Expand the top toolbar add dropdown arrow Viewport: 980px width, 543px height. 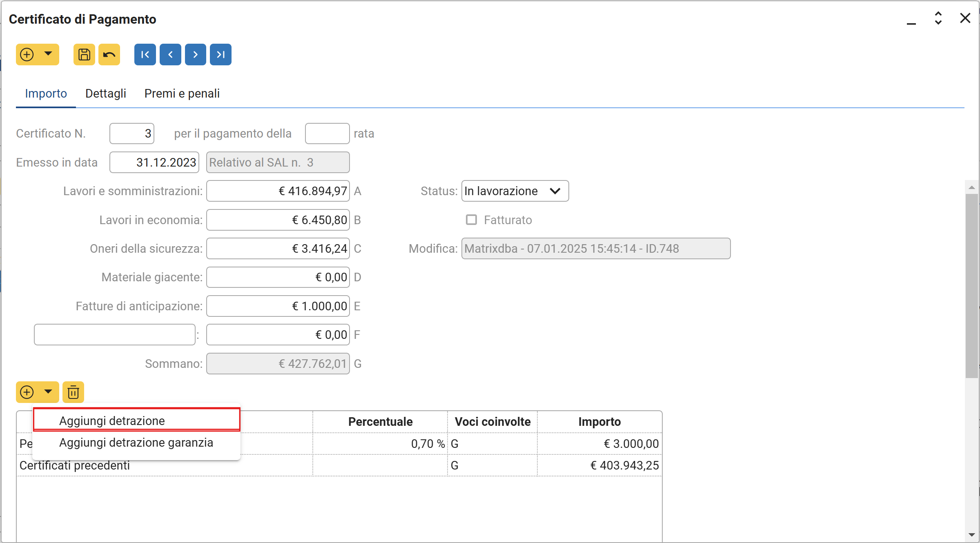(48, 53)
